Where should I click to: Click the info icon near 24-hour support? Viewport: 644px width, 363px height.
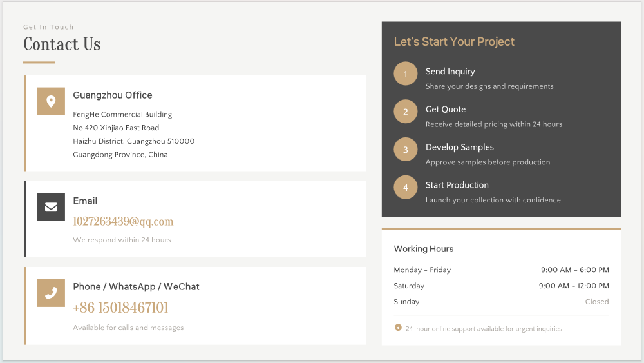[x=398, y=328]
